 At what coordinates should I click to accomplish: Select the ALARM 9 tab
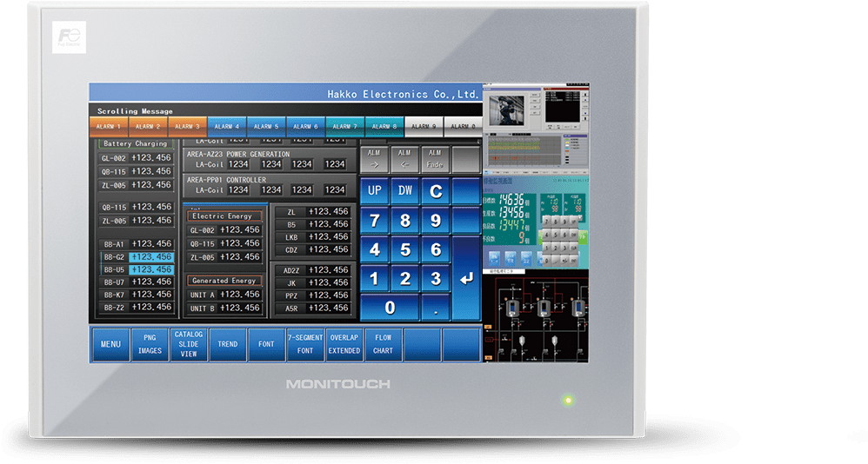424,127
